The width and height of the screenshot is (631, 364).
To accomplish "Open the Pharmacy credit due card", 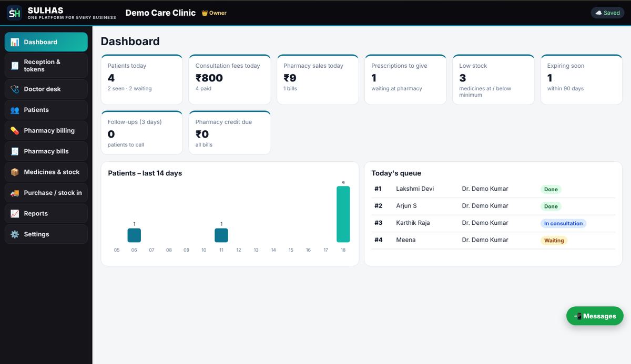I will pos(230,133).
